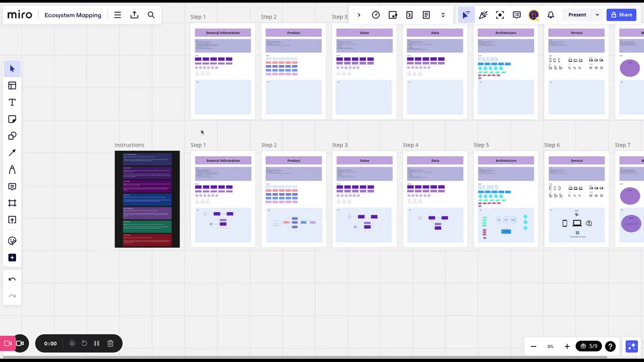Click the Present button

tap(577, 15)
